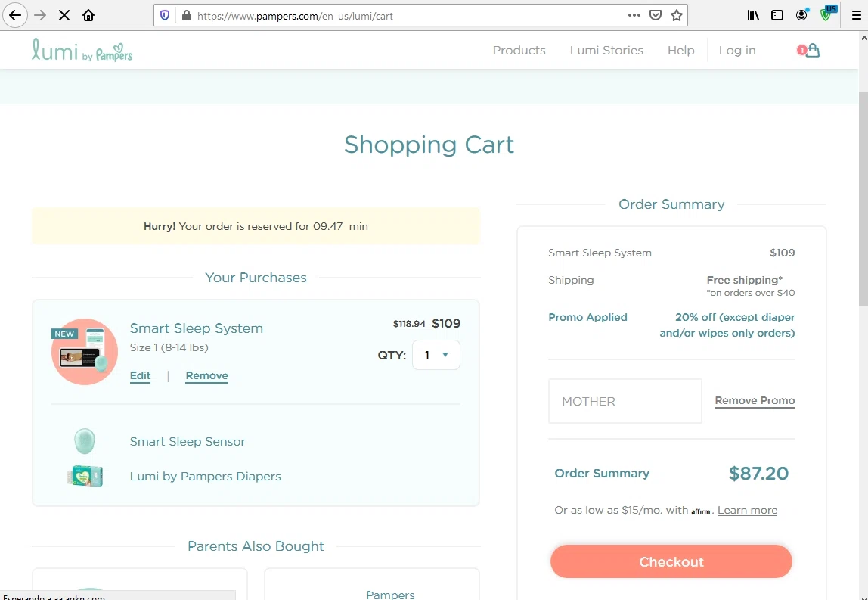Go to Lumi Stories
This screenshot has height=600, width=868.
[606, 51]
